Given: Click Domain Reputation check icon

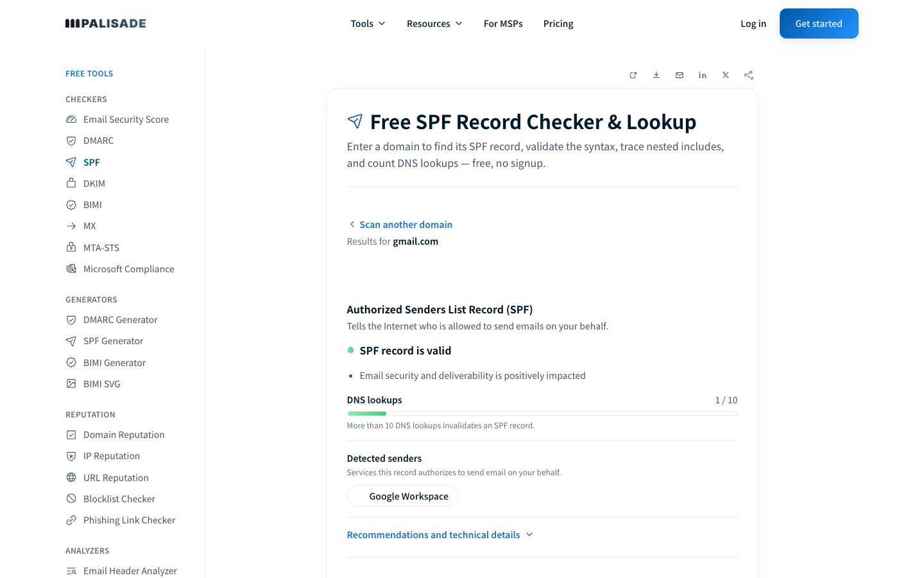Looking at the screenshot, I should (x=71, y=435).
